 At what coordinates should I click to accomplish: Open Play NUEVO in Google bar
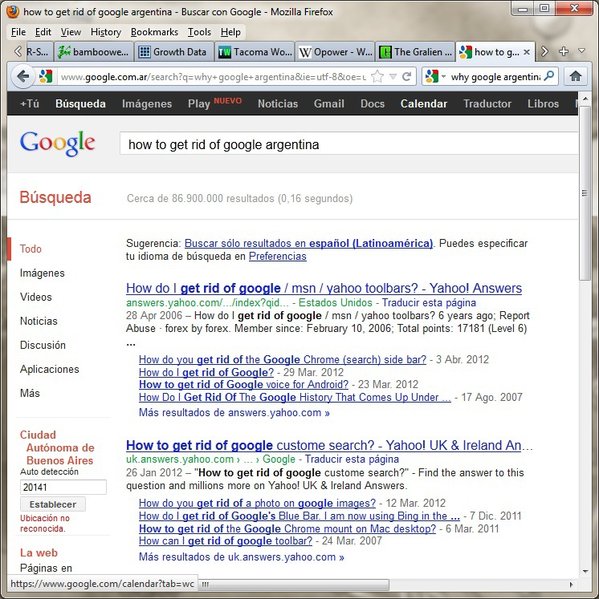coord(214,103)
